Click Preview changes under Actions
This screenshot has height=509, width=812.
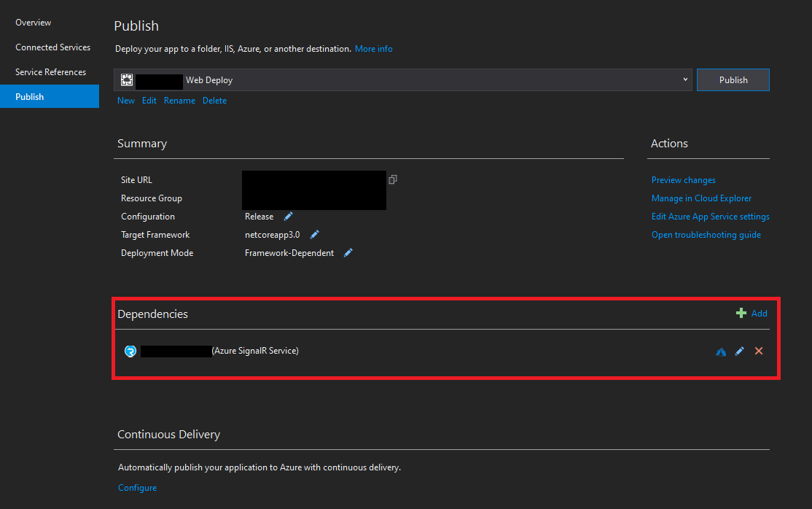[683, 179]
